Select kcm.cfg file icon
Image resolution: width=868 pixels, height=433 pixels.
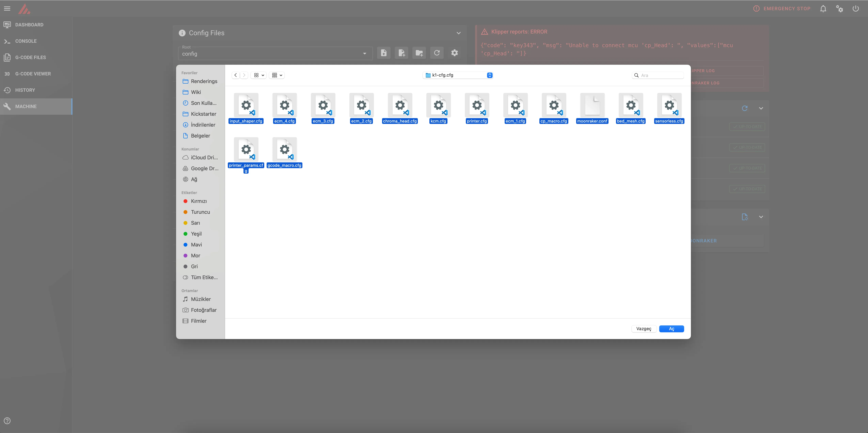coord(438,105)
